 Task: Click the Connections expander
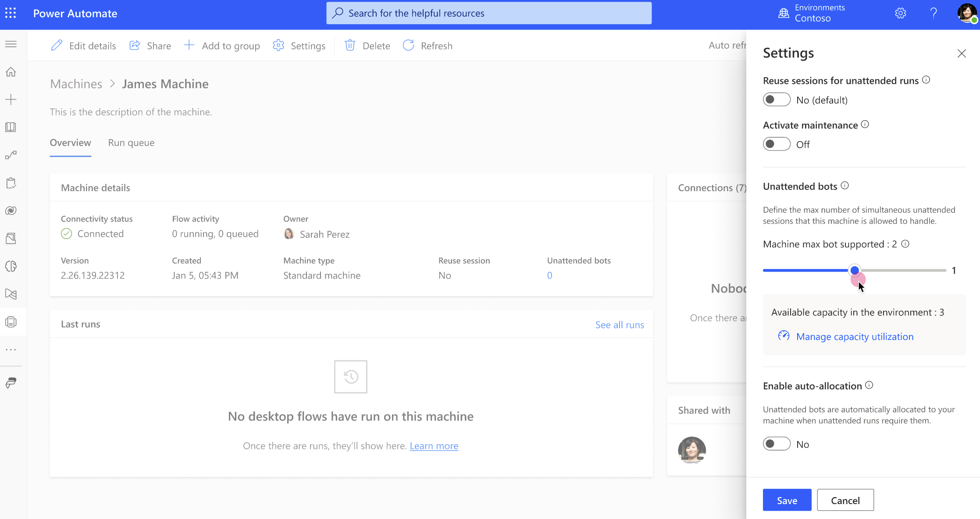point(712,187)
